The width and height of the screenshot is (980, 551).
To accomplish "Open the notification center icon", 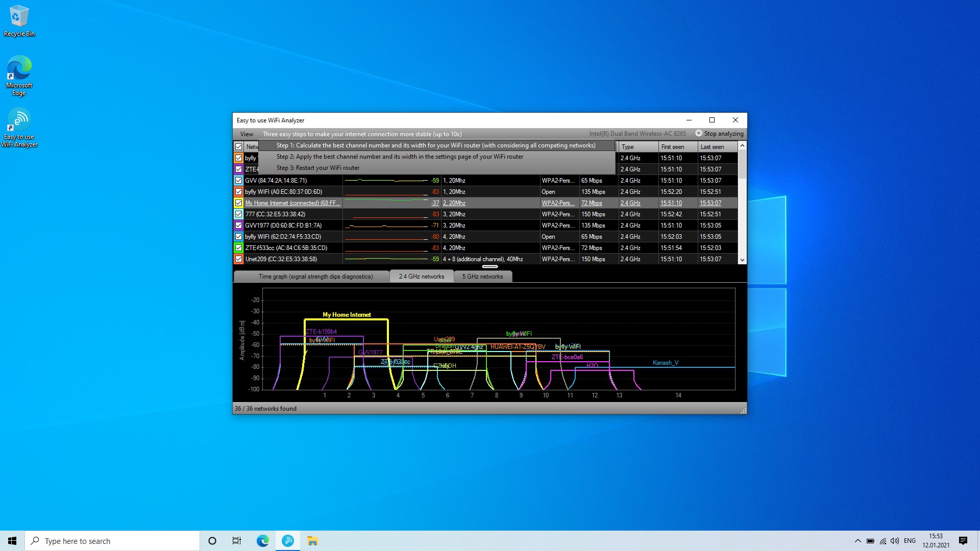I will coord(963,541).
